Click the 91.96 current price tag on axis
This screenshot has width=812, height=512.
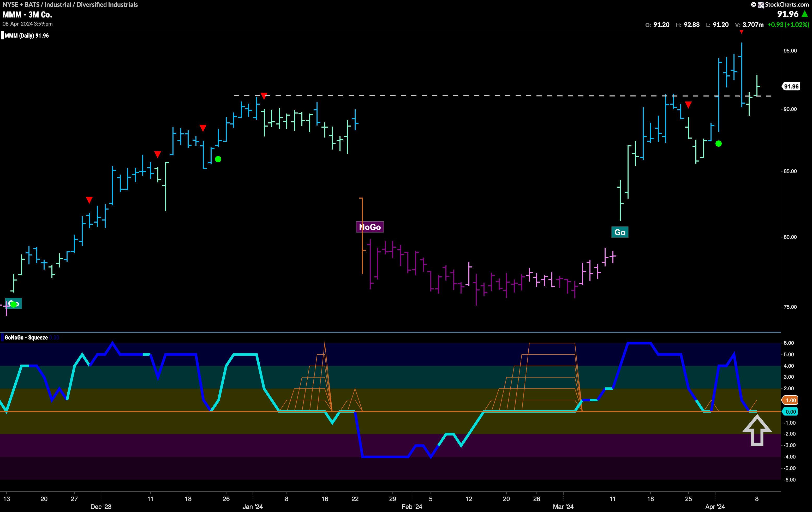[x=791, y=86]
